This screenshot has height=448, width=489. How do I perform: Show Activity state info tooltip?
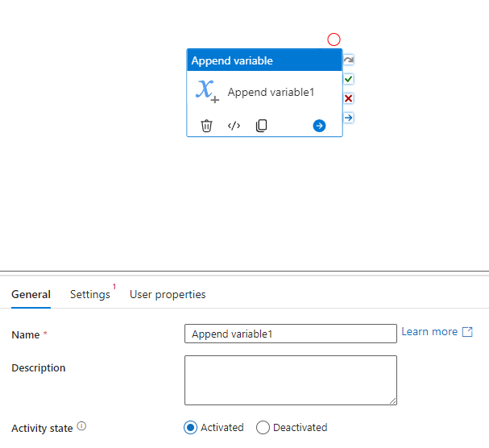click(81, 426)
